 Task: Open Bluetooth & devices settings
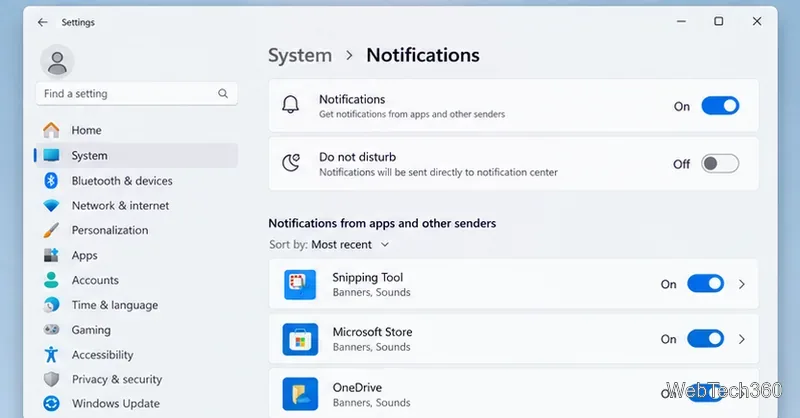[136, 180]
